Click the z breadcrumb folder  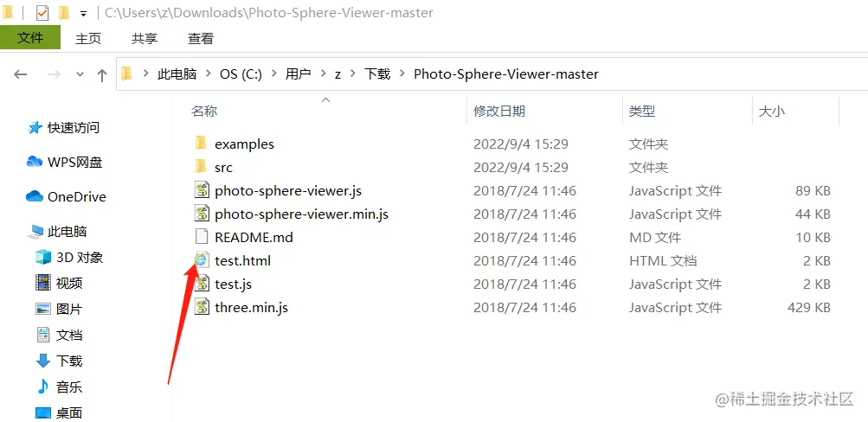[338, 74]
